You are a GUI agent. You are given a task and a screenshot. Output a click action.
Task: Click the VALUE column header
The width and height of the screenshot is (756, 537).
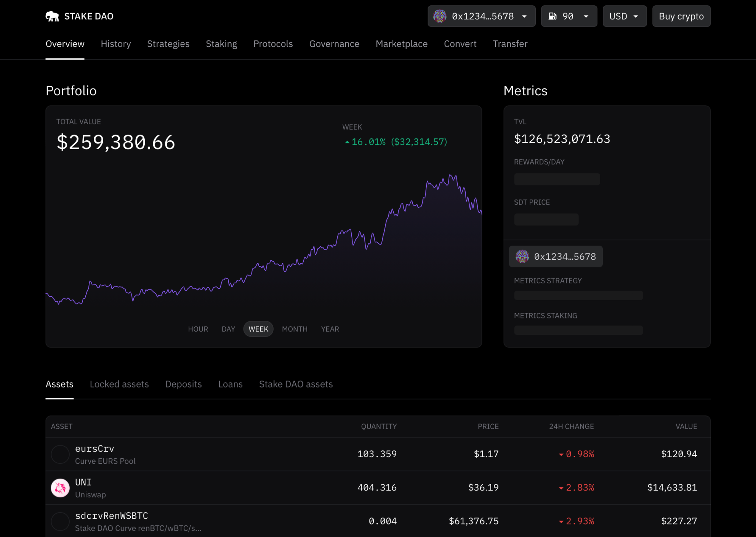(x=686, y=426)
